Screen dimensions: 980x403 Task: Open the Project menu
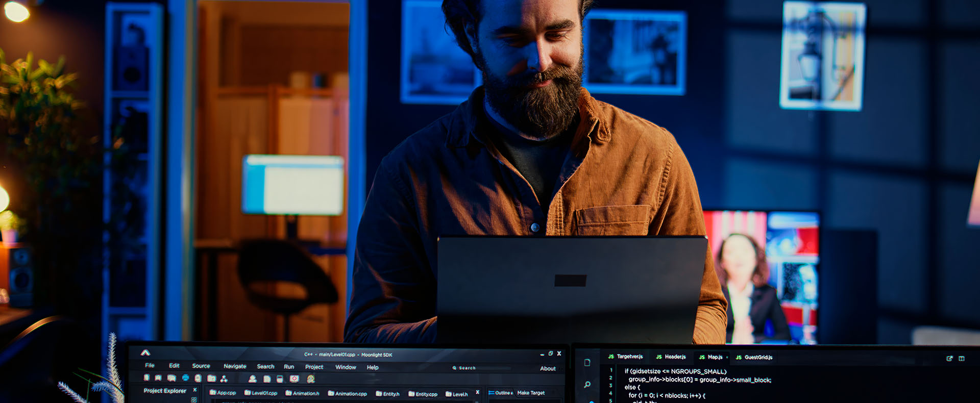point(314,367)
